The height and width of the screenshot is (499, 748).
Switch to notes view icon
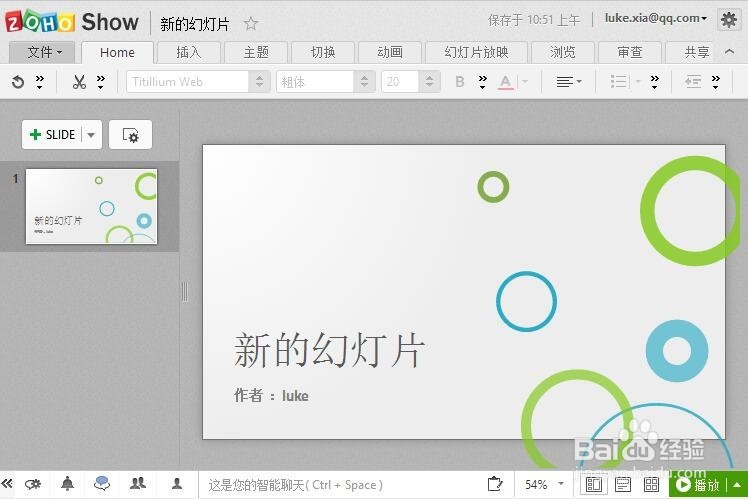623,485
